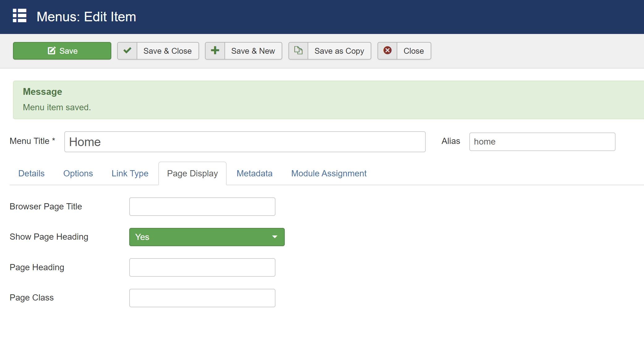Click the green plus icon beside Save & New
The height and width of the screenshot is (353, 644).
pyautogui.click(x=215, y=51)
